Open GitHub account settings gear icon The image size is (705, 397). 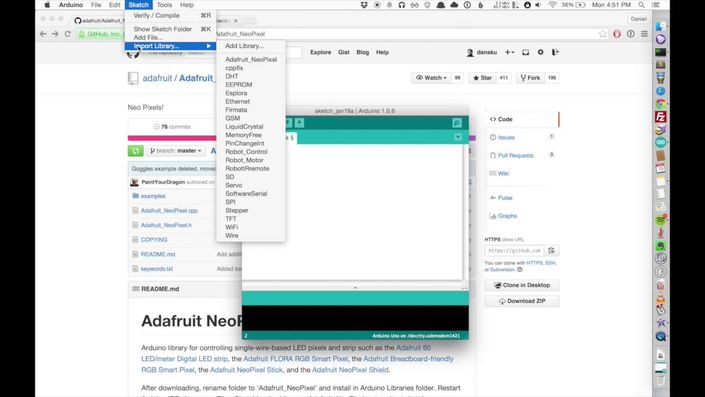540,52
